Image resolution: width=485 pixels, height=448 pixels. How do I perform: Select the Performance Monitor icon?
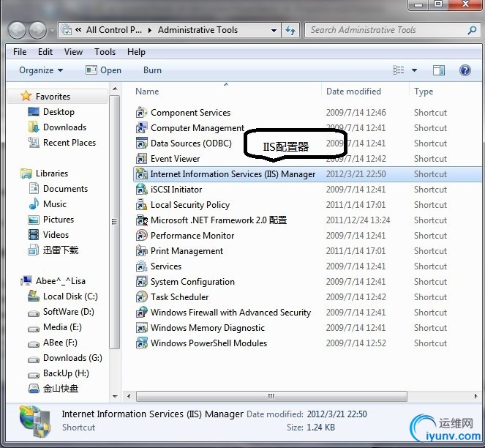142,236
